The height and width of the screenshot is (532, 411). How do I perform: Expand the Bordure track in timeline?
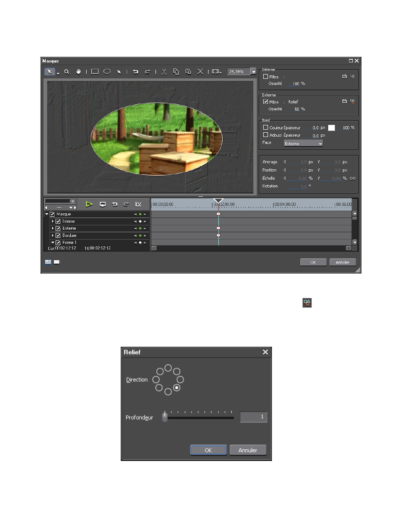(x=53, y=236)
